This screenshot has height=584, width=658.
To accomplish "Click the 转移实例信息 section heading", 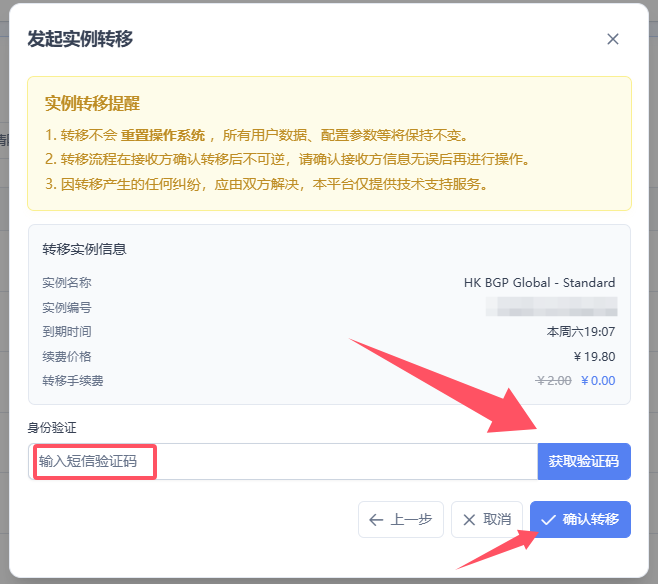I will click(x=84, y=249).
